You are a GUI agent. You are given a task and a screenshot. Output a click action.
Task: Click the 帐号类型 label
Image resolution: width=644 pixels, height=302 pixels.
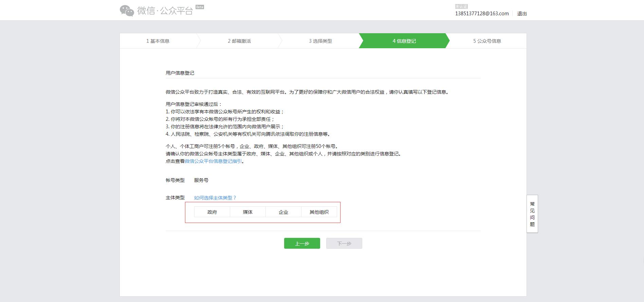175,180
